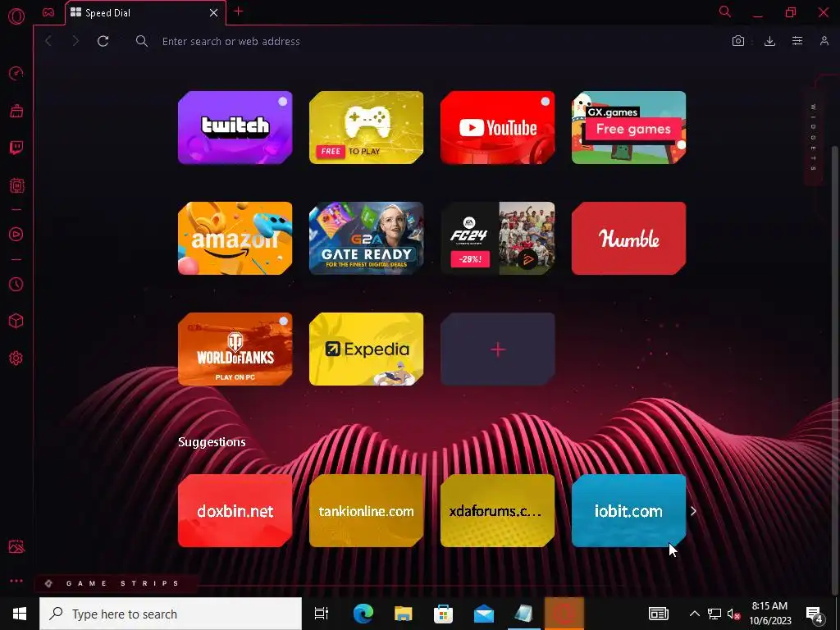Open History clock icon in sidebar

[16, 284]
